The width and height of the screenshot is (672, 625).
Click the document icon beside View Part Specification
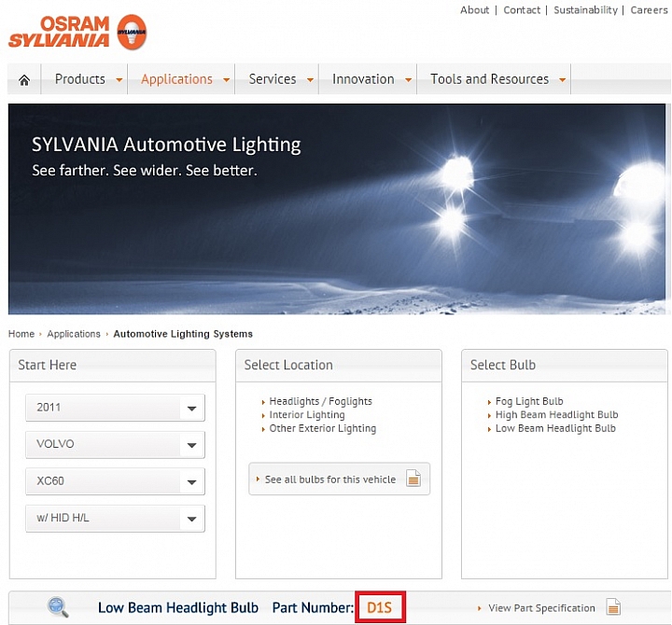coord(613,607)
